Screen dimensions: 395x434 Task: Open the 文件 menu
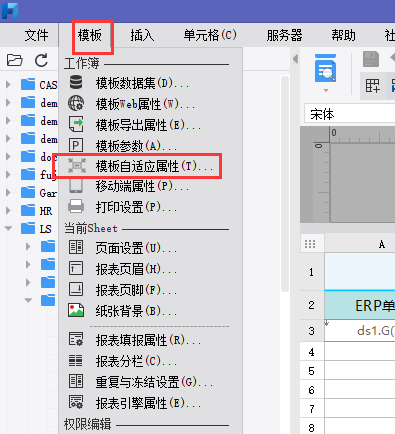[x=36, y=35]
